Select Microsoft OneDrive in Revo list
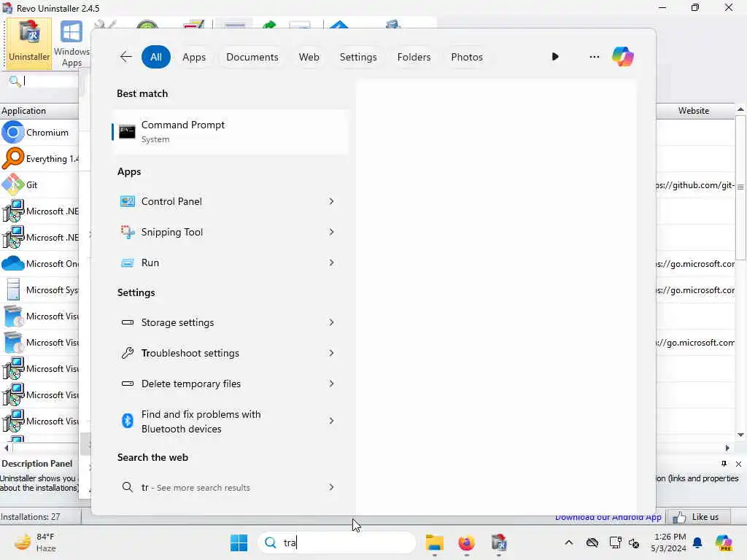The width and height of the screenshot is (747, 560). click(x=39, y=263)
